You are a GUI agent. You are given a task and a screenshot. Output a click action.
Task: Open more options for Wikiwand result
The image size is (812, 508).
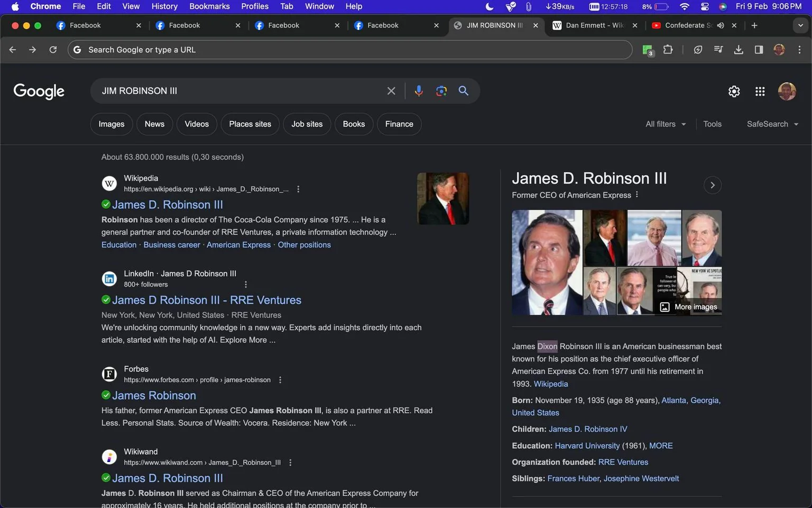click(x=290, y=462)
